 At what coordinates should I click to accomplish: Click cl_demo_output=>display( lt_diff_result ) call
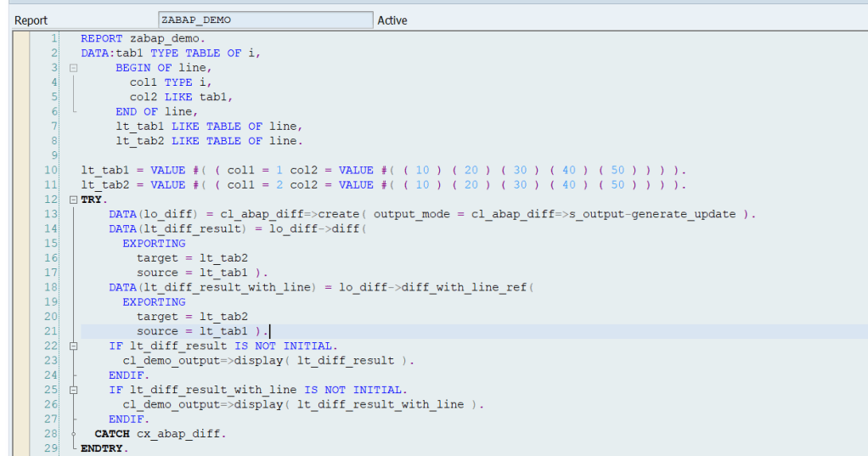(268, 361)
